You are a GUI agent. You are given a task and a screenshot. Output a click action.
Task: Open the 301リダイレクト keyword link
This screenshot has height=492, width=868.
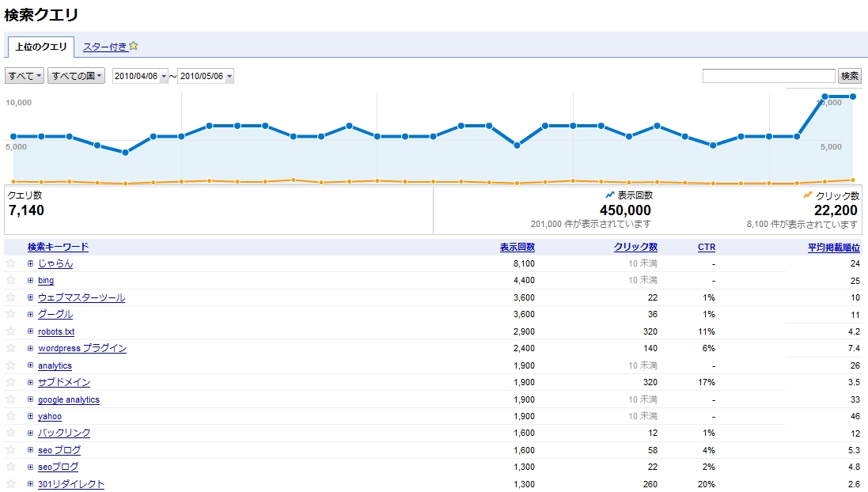coord(71,484)
